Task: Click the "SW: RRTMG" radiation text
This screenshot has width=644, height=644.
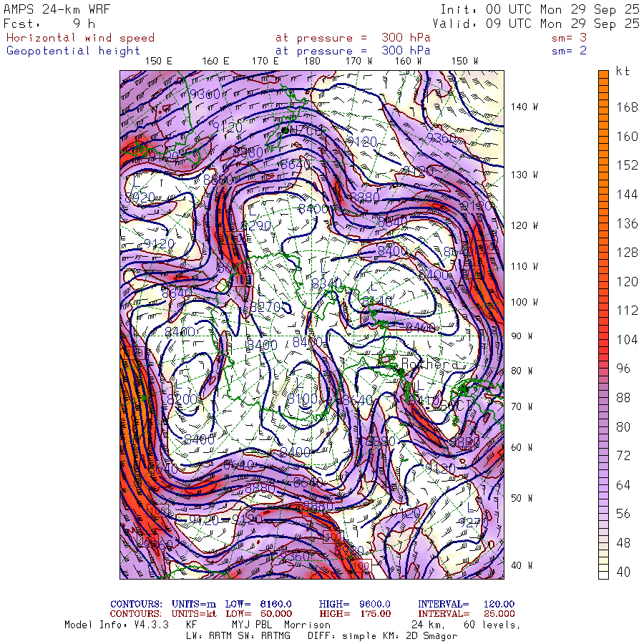Action: click(x=263, y=636)
